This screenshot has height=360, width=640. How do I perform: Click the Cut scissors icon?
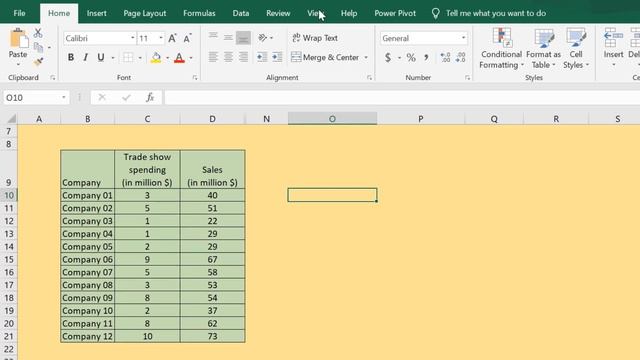point(38,33)
